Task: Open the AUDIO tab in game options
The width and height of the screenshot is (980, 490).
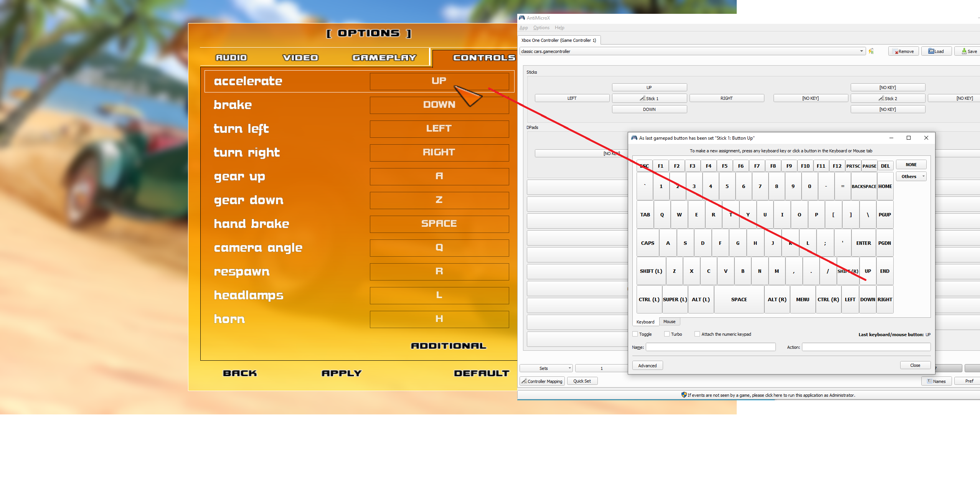Action: pyautogui.click(x=231, y=58)
